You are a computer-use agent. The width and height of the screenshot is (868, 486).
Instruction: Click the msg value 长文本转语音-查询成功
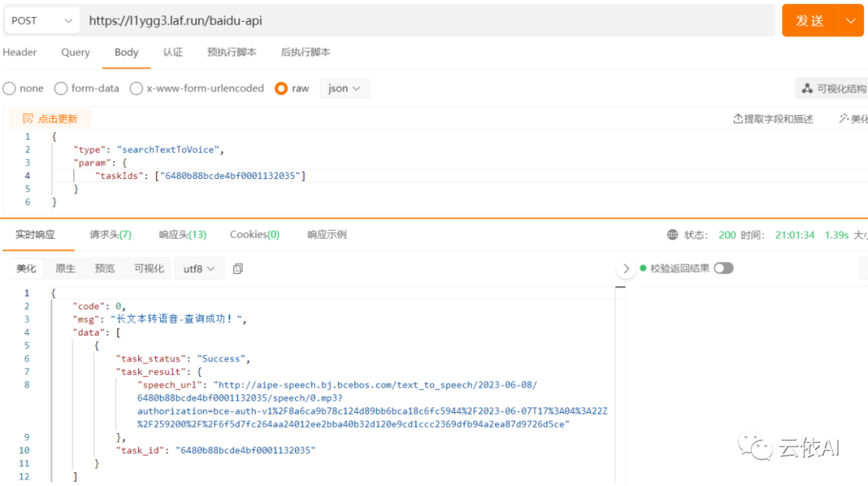click(x=177, y=320)
